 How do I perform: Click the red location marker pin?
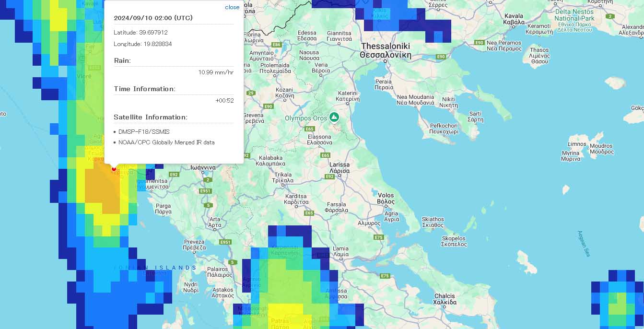coord(114,168)
